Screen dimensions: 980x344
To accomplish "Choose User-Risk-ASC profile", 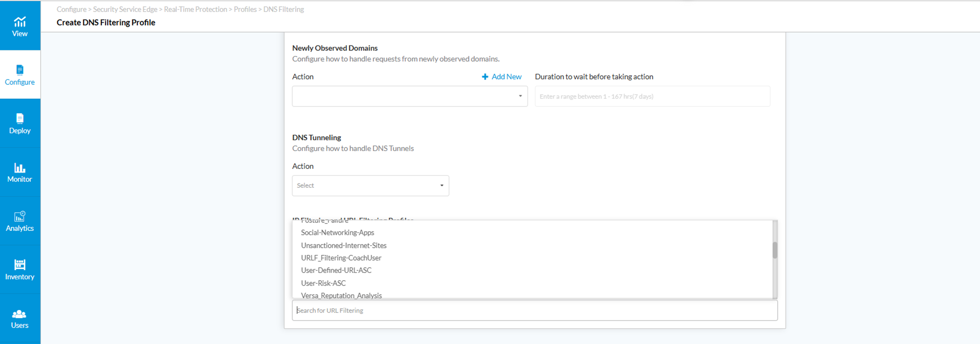I will coord(323,283).
